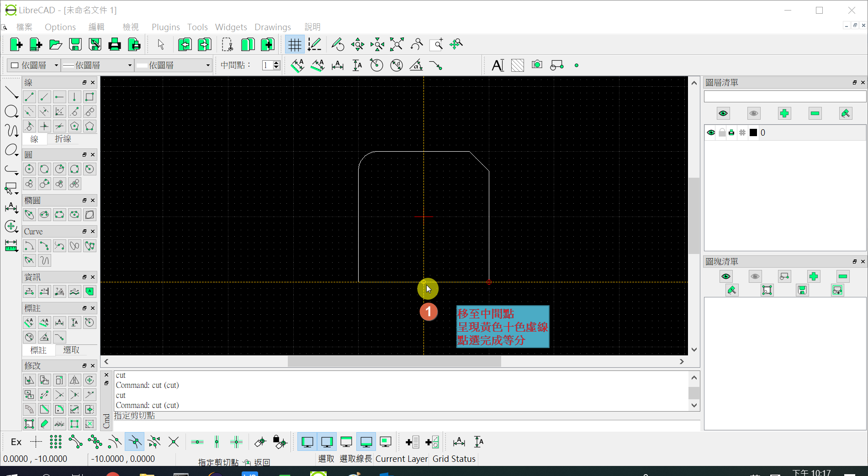Open the Drawings menu
This screenshot has height=476, width=868.
point(273,27)
